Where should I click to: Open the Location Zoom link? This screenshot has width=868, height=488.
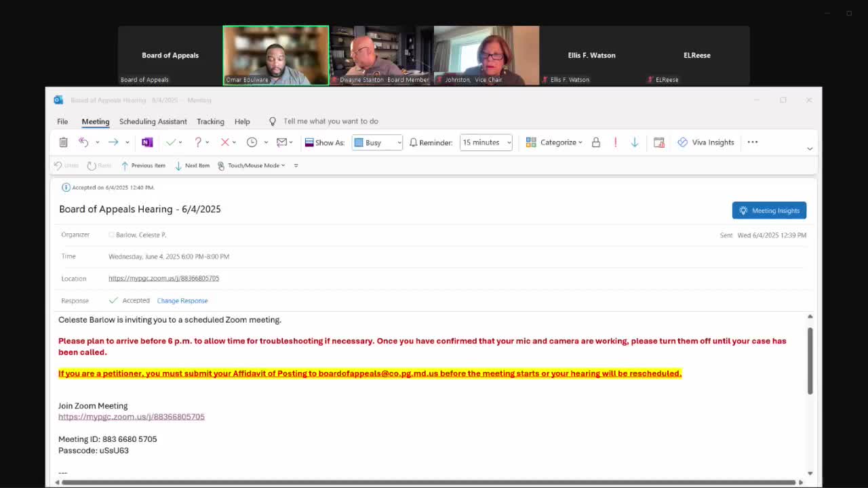click(x=163, y=279)
